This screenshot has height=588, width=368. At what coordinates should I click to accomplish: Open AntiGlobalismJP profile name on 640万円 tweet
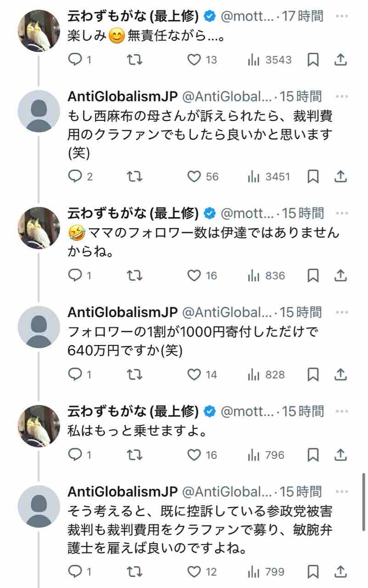click(122, 312)
